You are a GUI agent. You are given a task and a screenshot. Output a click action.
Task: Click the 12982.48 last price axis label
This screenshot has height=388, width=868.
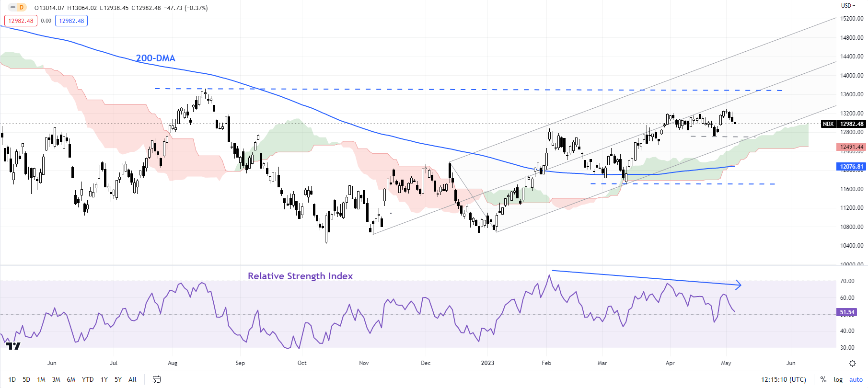(x=851, y=124)
